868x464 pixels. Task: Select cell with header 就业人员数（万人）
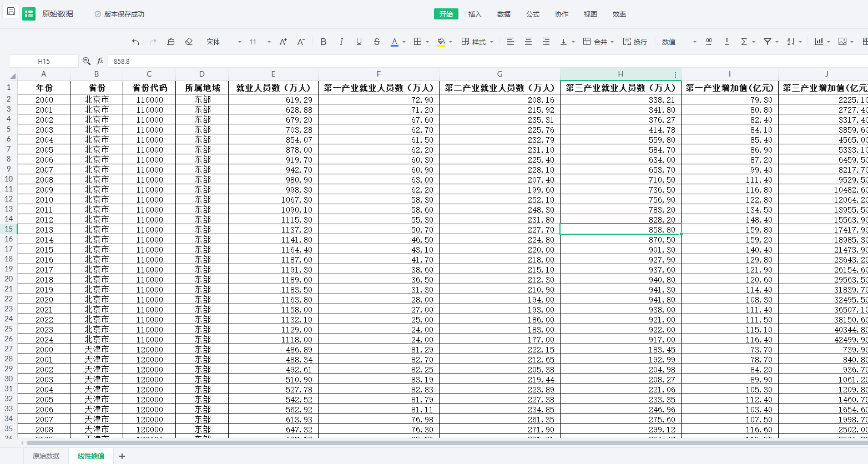pos(273,88)
